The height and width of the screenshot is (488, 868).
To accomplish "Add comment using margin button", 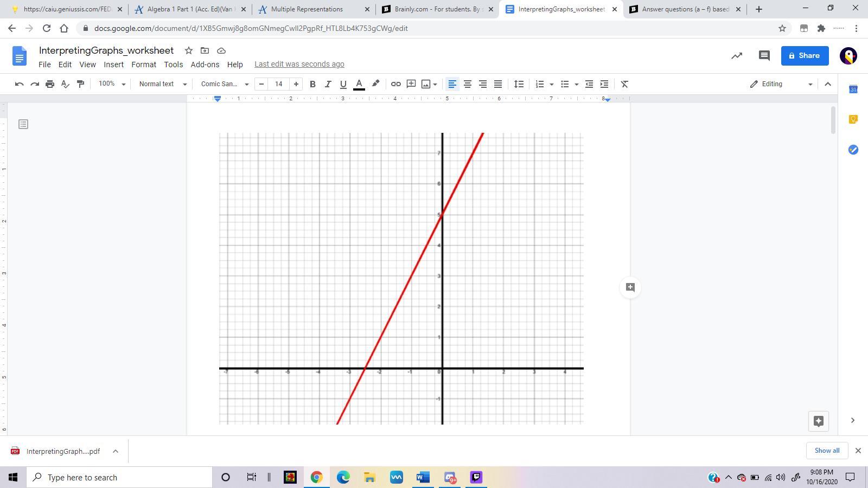I will click(x=630, y=287).
